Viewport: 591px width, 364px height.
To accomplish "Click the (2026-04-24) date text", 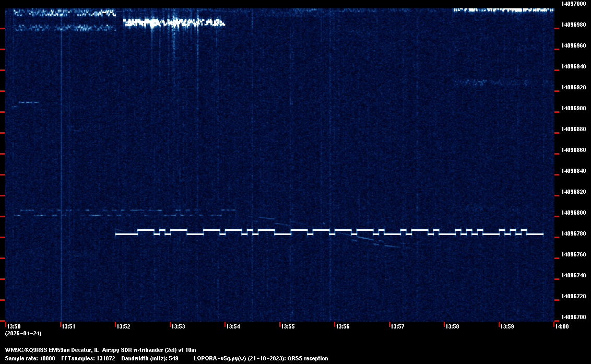I will click(x=23, y=333).
